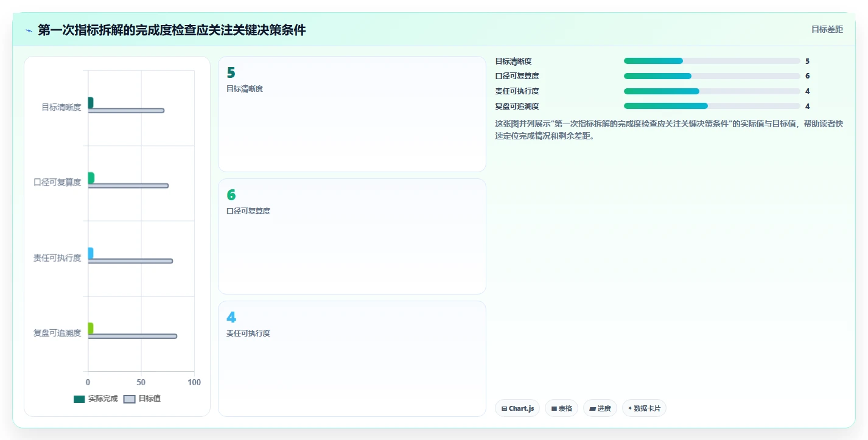This screenshot has width=868, height=440.
Task: Click the 复盘可追溯度 target value bar in chart
Action: coord(133,336)
